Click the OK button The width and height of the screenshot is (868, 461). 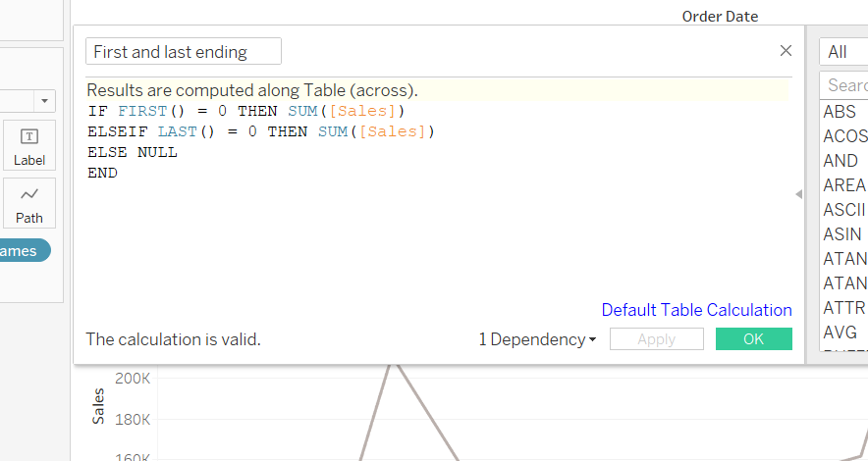click(753, 339)
